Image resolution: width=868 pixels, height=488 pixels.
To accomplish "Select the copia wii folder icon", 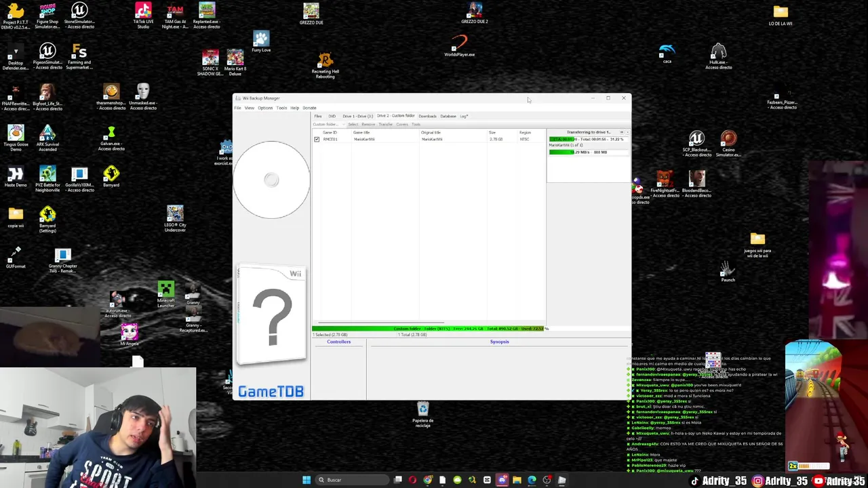I will [16, 218].
